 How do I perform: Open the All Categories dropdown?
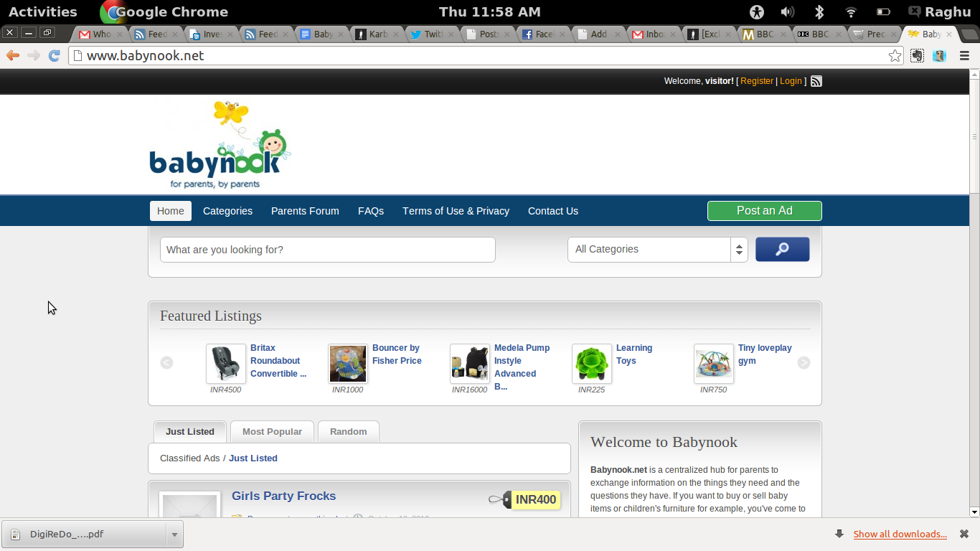click(657, 250)
